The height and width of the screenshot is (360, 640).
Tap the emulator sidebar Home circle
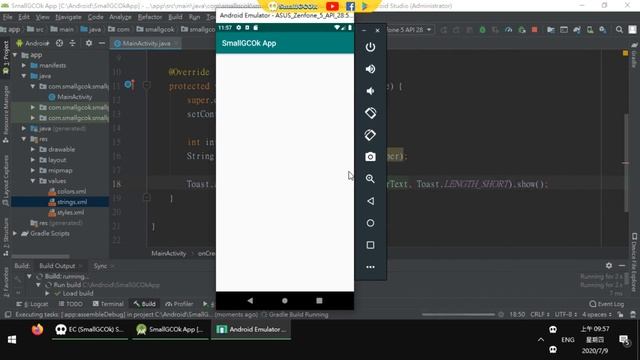click(x=370, y=223)
